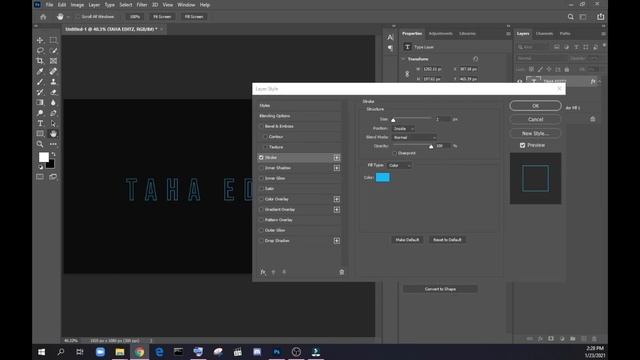Click the stroke Size slider handle
640x360 pixels.
point(393,120)
